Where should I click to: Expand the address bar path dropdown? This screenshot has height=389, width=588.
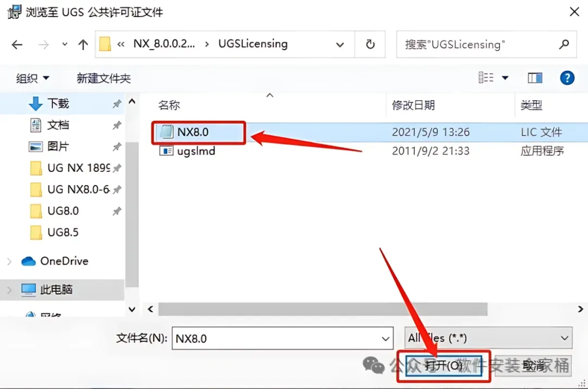click(340, 45)
